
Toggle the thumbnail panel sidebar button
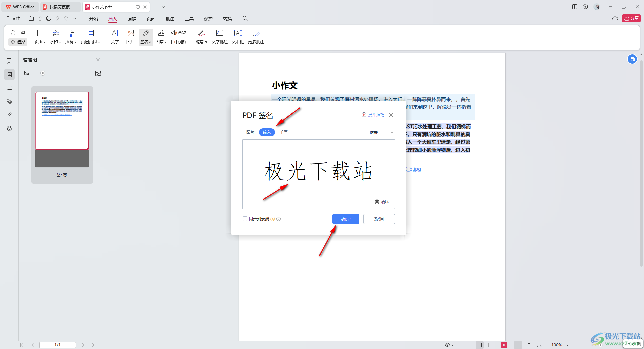pyautogui.click(x=9, y=74)
